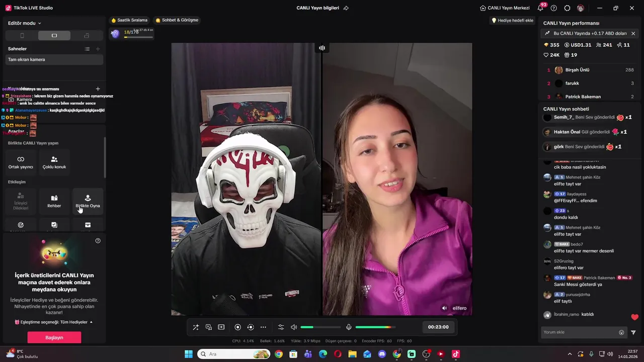This screenshot has width=644, height=362.
Task: Click the taskbar Ara search box
Action: 234,354
